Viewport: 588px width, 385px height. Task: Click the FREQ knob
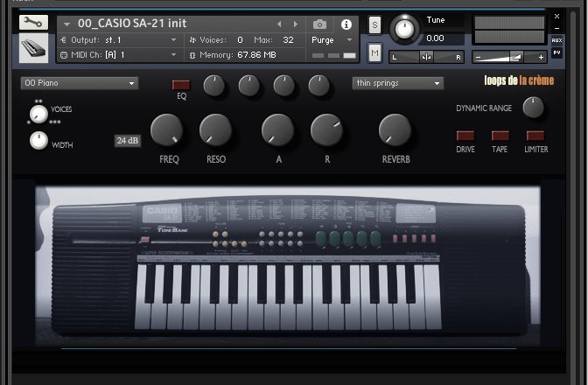166,129
